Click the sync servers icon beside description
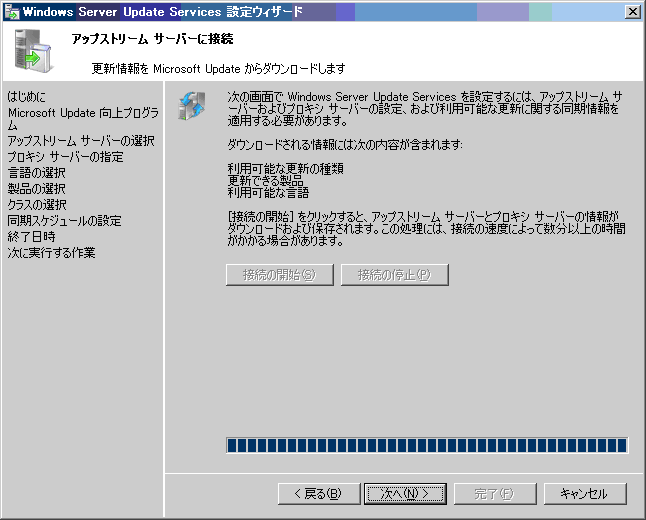Image resolution: width=646 pixels, height=520 pixels. pyautogui.click(x=192, y=106)
